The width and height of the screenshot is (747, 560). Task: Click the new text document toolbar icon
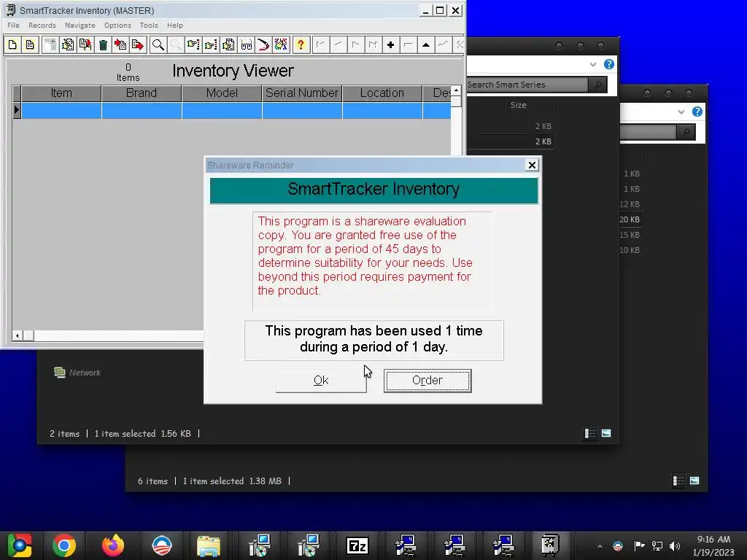[x=30, y=44]
